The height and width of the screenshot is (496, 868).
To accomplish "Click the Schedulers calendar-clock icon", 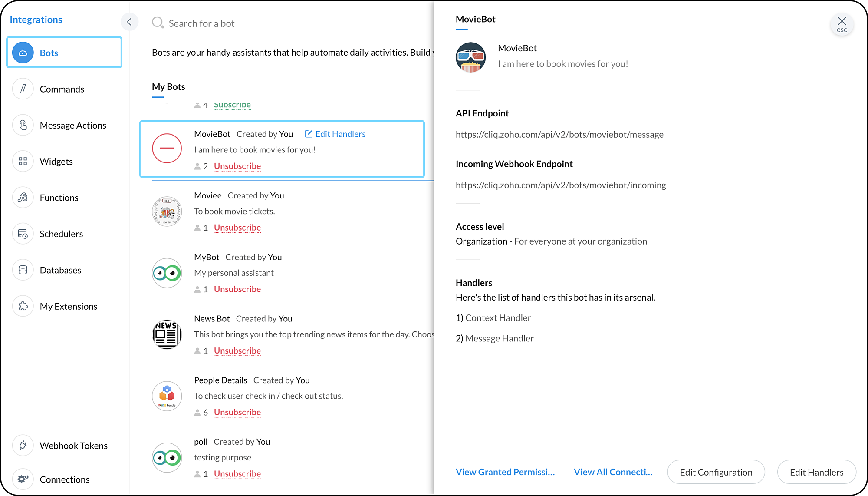I will point(23,234).
